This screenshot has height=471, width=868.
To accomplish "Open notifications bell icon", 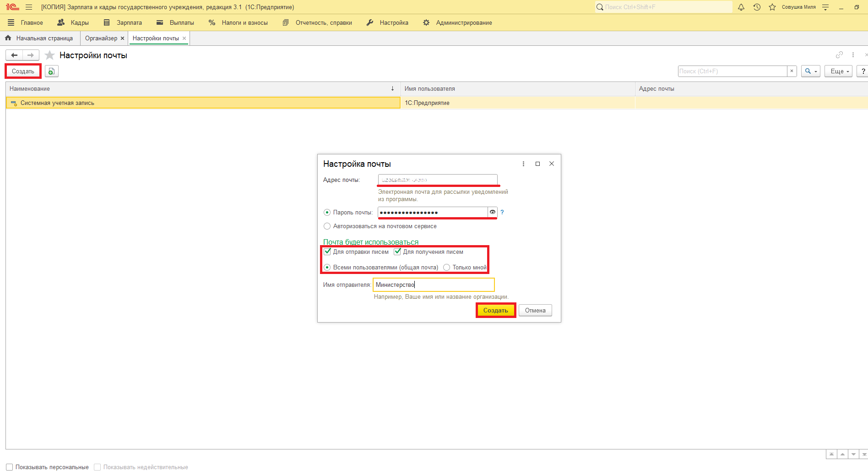I will click(741, 7).
